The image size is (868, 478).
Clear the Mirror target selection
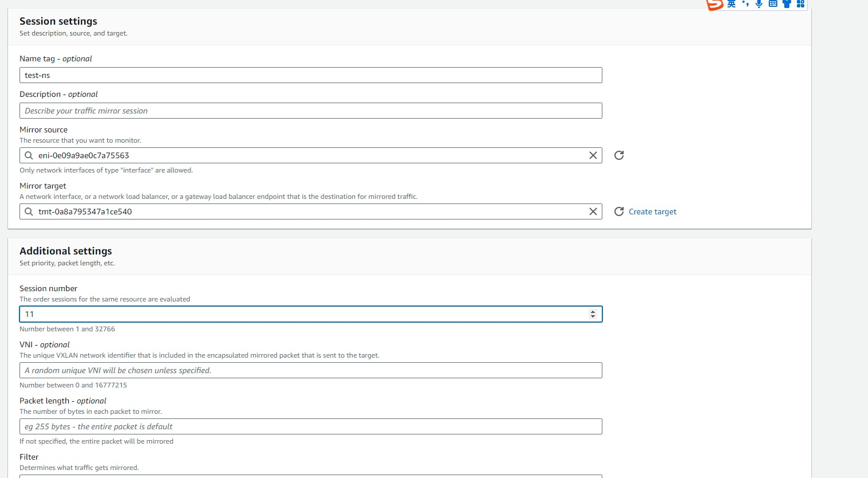[x=593, y=211]
